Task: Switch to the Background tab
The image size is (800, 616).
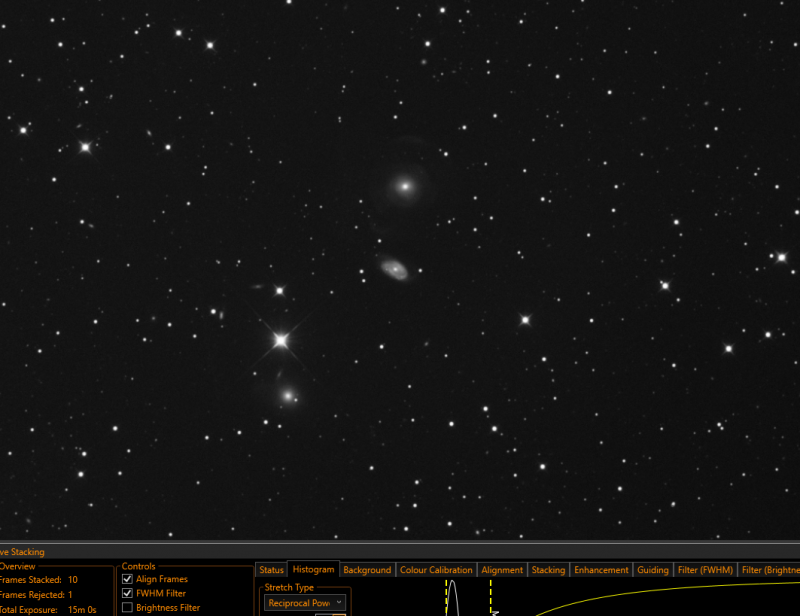Action: (x=367, y=570)
